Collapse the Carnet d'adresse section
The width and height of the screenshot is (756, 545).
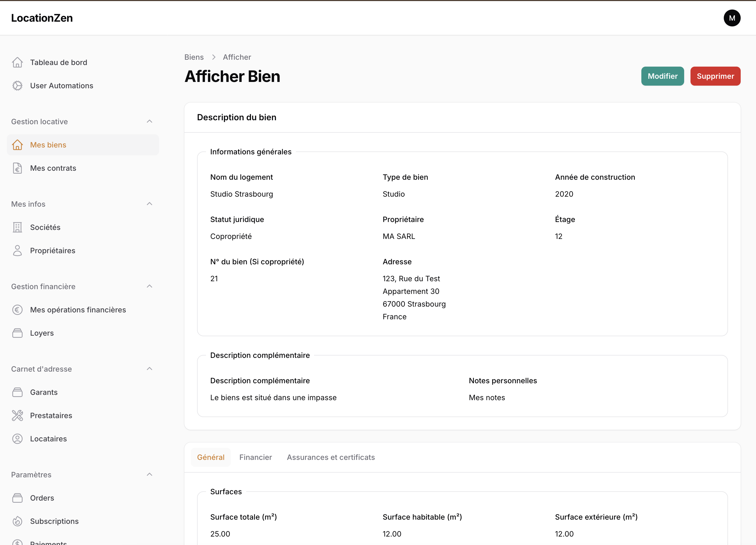[x=150, y=369]
